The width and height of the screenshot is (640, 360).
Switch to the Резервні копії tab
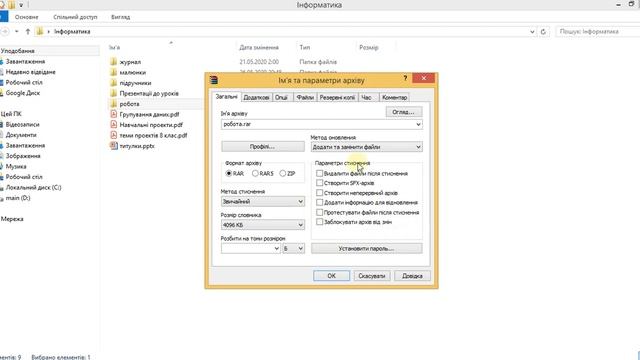(x=337, y=98)
